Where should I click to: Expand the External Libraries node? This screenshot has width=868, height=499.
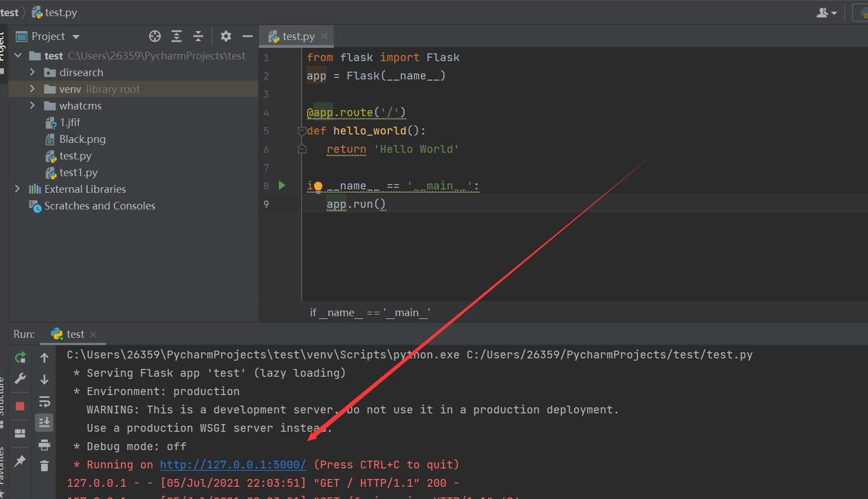[18, 189]
